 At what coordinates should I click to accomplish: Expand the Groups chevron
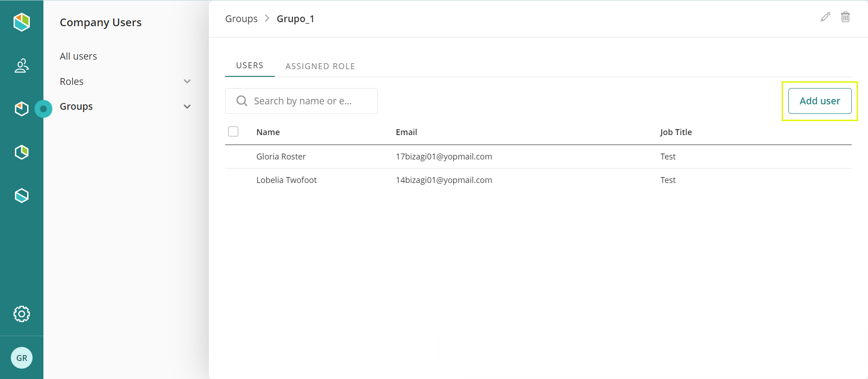[187, 107]
